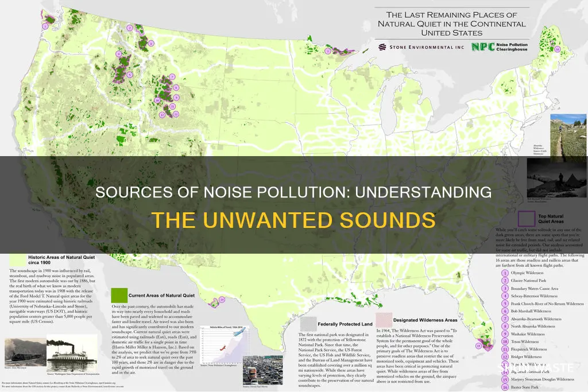Click the 'Federally Protected Land' heading
588x392 pixels.
[345, 324]
